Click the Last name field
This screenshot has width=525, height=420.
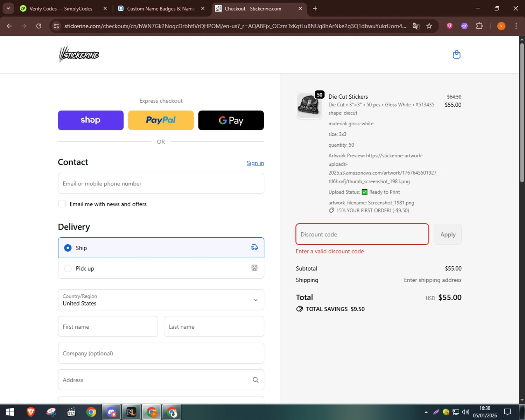pos(214,327)
